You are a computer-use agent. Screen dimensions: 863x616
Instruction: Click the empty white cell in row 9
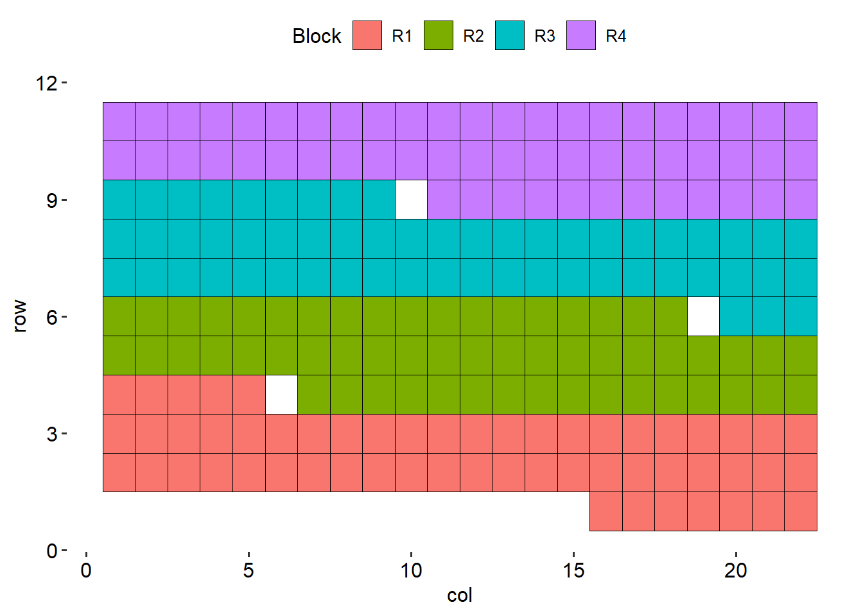[411, 200]
